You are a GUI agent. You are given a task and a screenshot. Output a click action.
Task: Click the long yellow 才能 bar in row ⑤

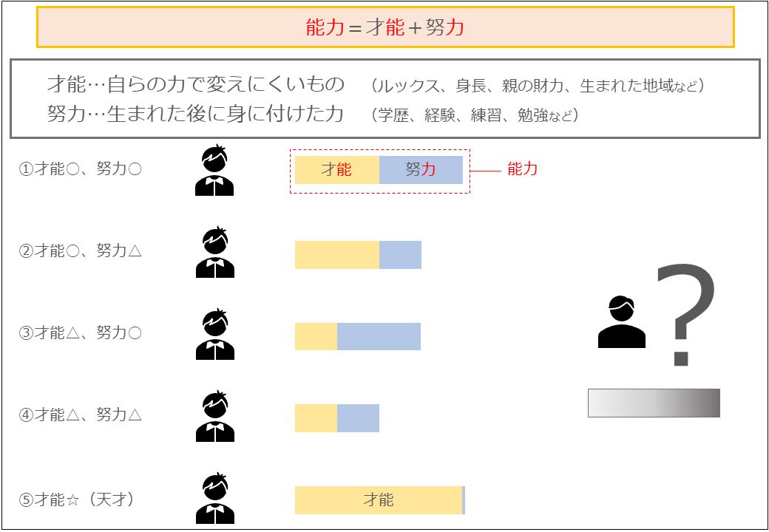pos(379,500)
